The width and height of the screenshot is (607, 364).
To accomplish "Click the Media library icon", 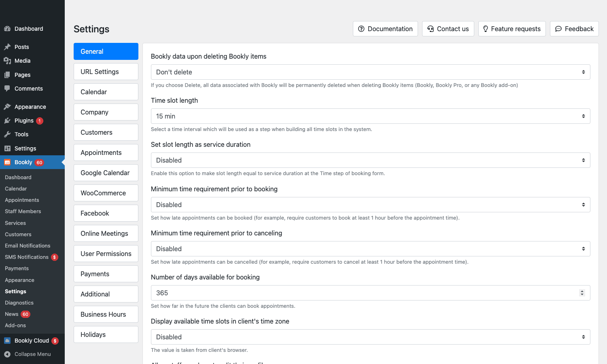I will pos(7,61).
